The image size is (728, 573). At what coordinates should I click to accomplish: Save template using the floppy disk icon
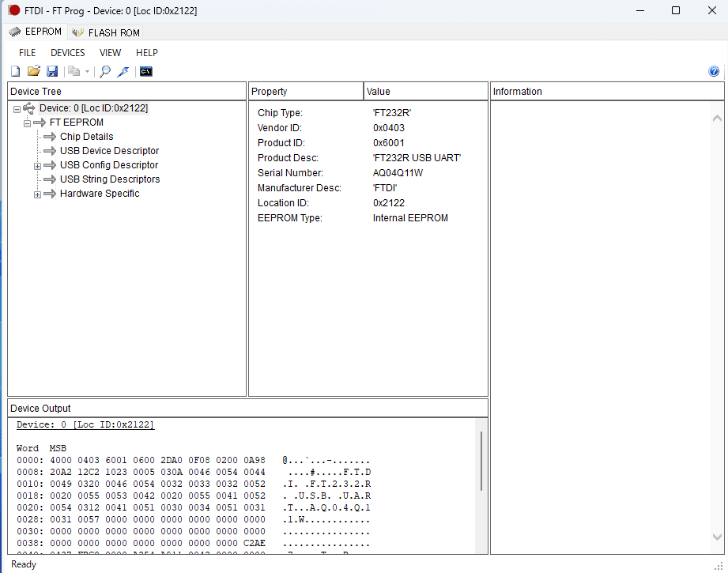(x=52, y=71)
